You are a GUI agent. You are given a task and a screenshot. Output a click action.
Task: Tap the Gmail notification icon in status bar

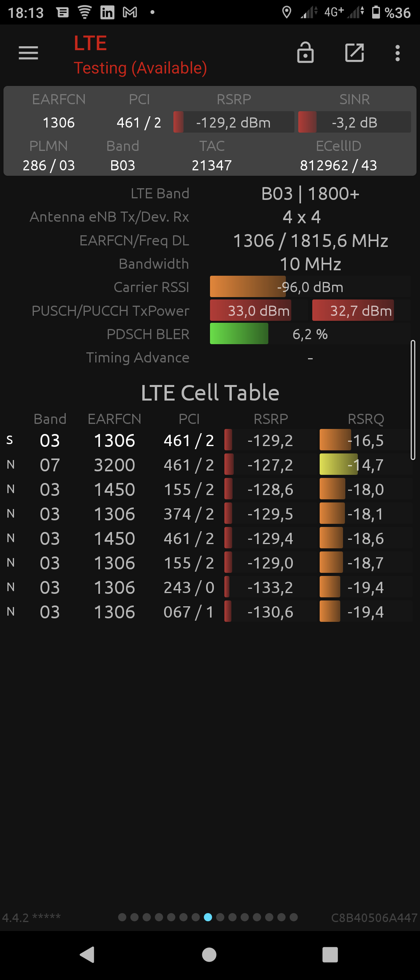point(130,12)
